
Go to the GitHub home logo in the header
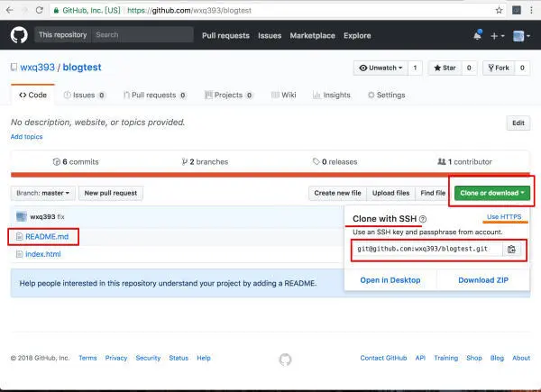[x=19, y=35]
